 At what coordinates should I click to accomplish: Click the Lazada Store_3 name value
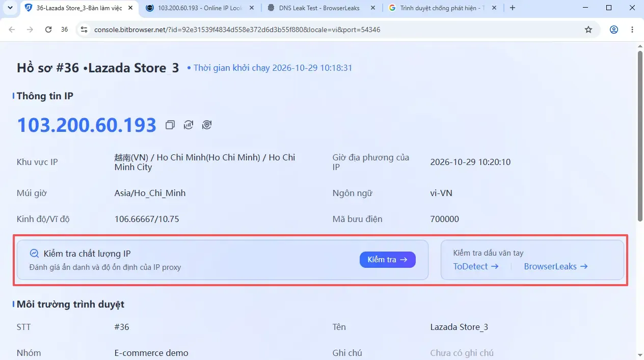pos(459,327)
